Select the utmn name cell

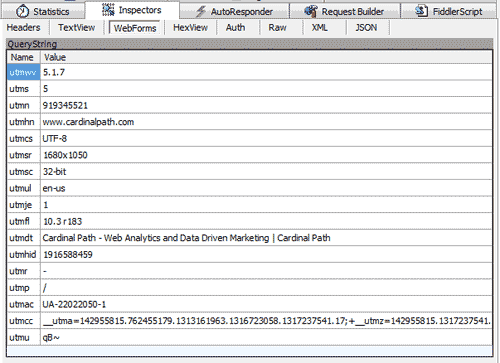[x=24, y=105]
